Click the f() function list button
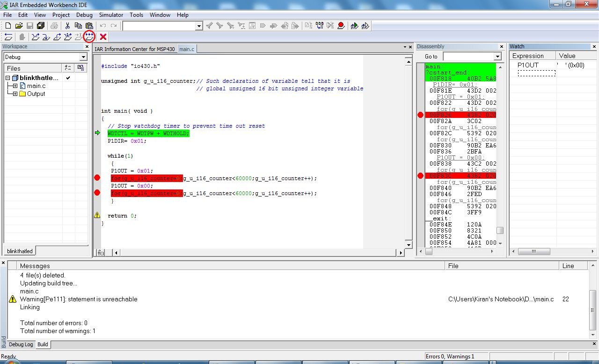This screenshot has height=364, width=599. coord(100,253)
